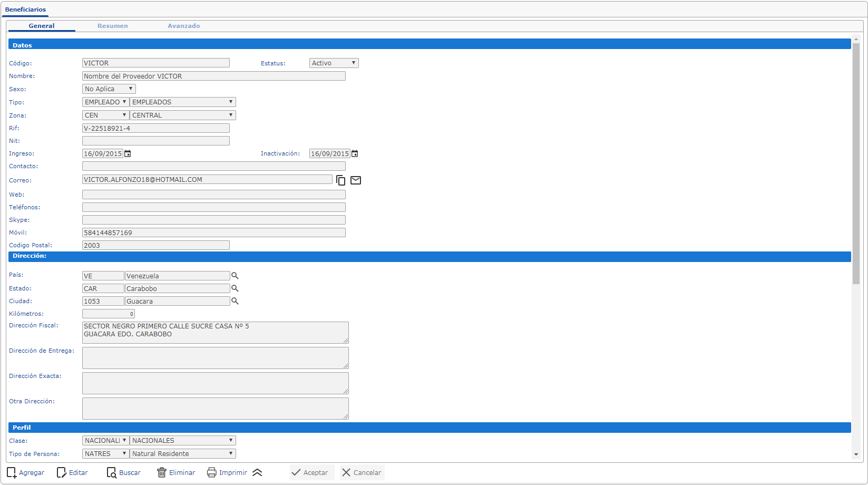Viewport: 868px width, 485px height.
Task: Click the Otra Dirección text area
Action: click(x=216, y=409)
